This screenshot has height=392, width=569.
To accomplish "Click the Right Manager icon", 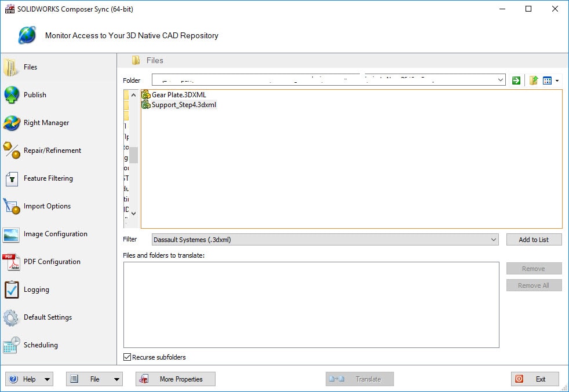I will (x=11, y=123).
